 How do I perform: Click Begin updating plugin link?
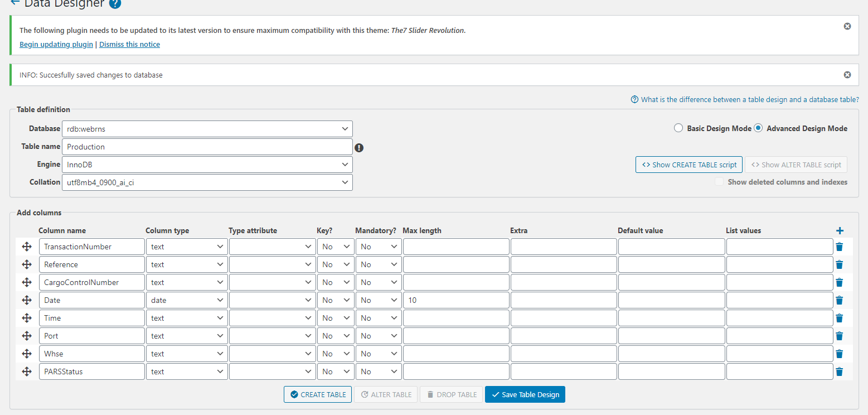[x=56, y=45]
